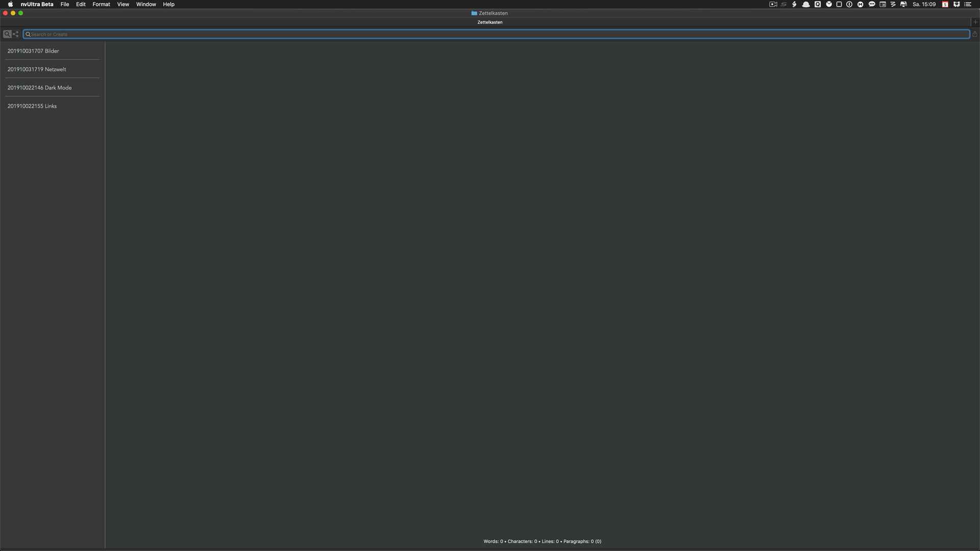Click the share-nodes icon beside search
The width and height of the screenshot is (980, 551).
pos(16,34)
